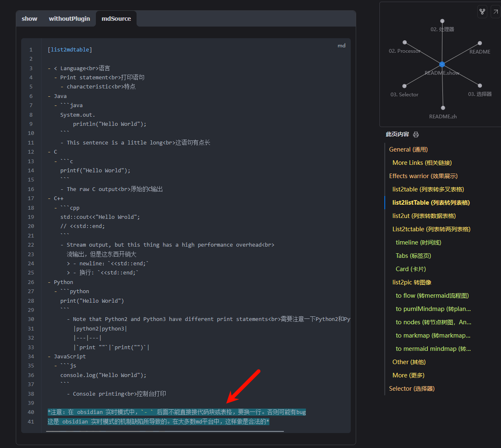Click the md language label on code block
This screenshot has height=448, width=501.
coord(341,46)
